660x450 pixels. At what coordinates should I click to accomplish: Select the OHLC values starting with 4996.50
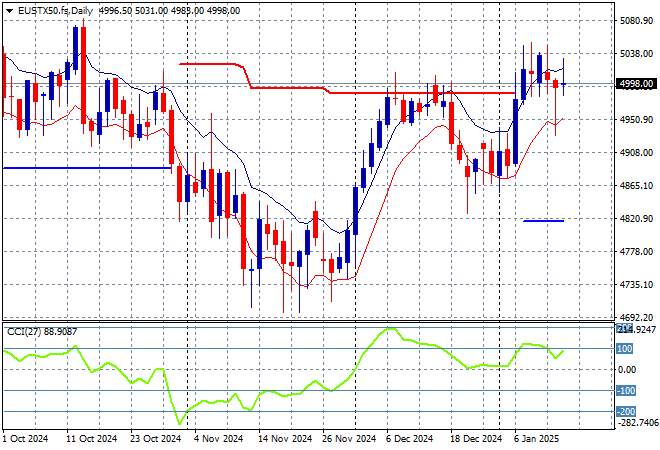coord(169,11)
